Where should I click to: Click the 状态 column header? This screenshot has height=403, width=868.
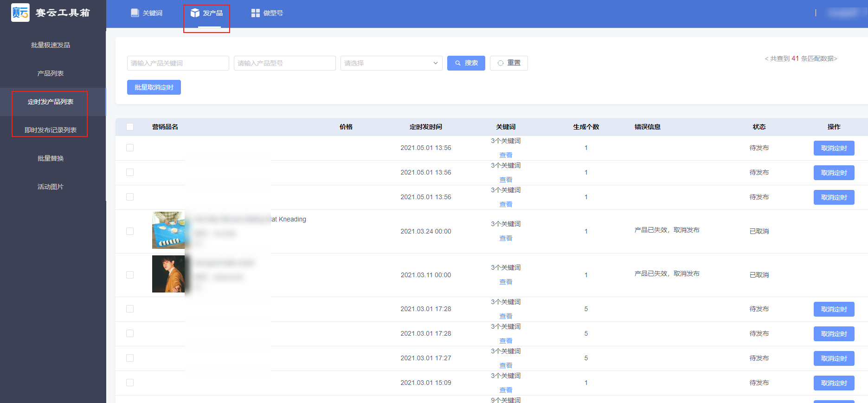759,127
